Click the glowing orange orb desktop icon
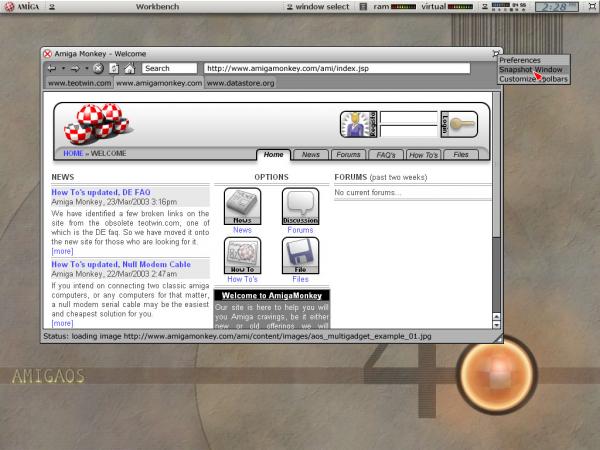The height and width of the screenshot is (450, 600). point(497,374)
